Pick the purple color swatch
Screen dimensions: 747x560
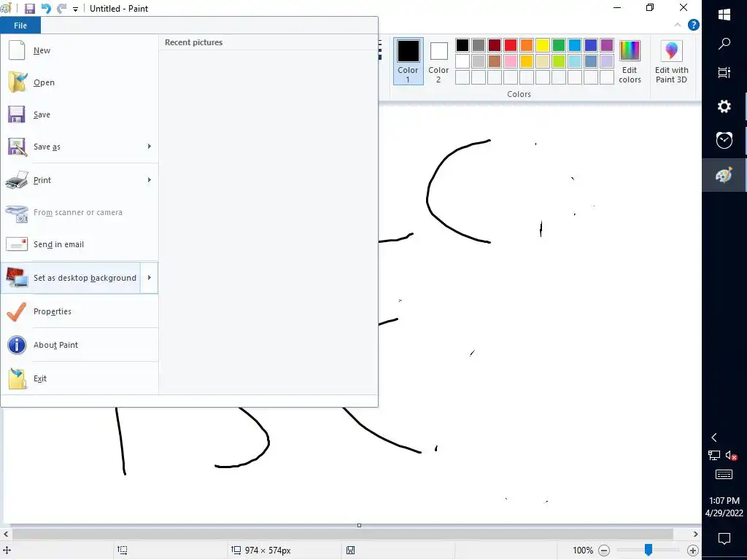pyautogui.click(x=607, y=45)
